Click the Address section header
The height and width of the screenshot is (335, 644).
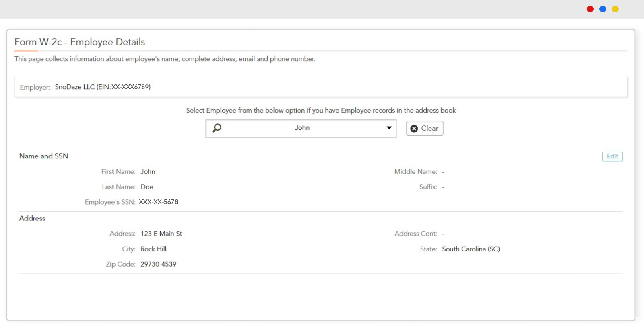[x=32, y=218]
